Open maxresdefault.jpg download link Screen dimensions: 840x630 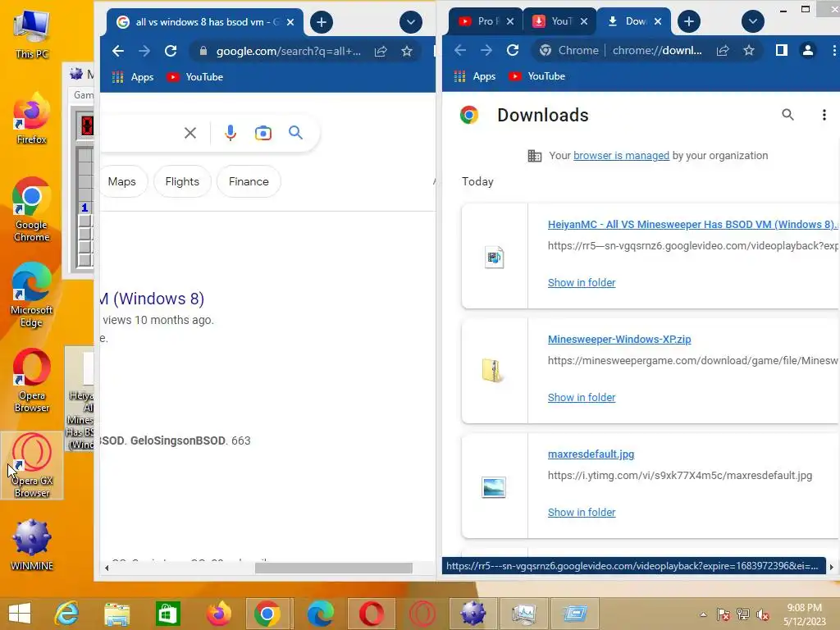coord(591,454)
